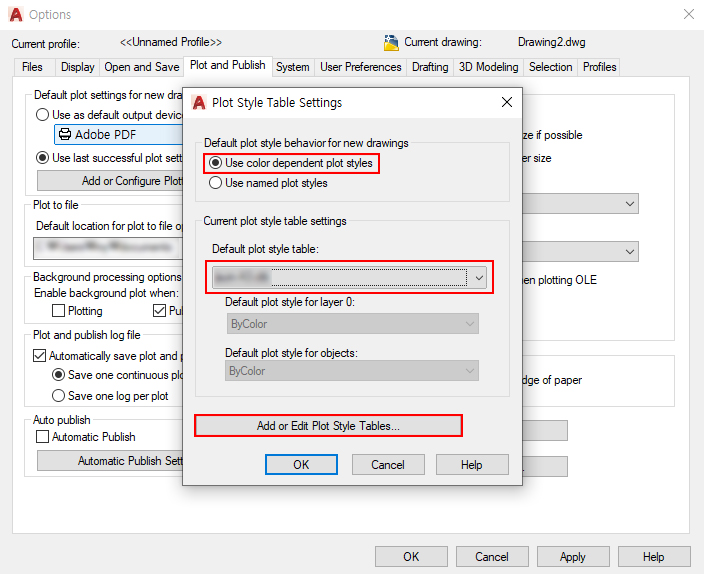This screenshot has height=574, width=704.
Task: Select Save one continuous plot log
Action: pyautogui.click(x=58, y=375)
